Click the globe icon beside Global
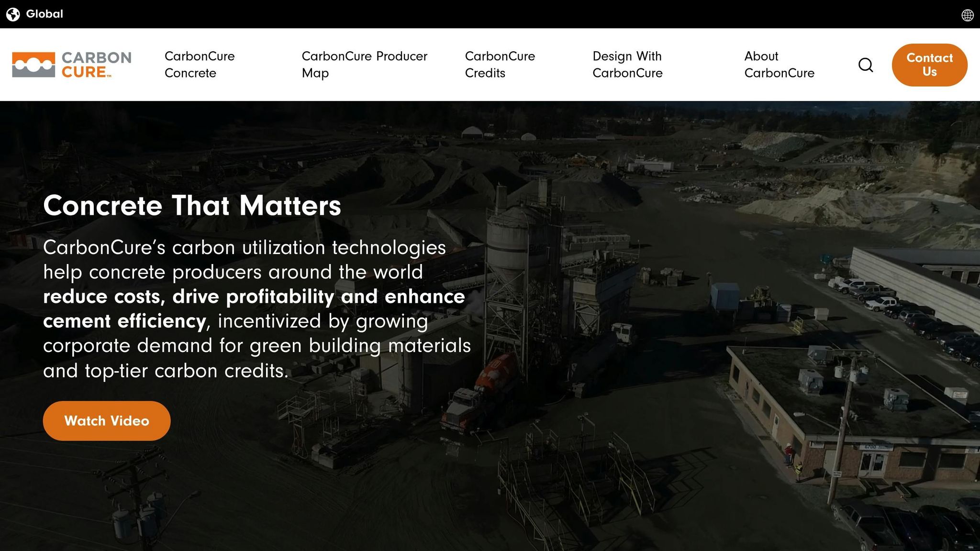Image resolution: width=980 pixels, height=551 pixels. click(x=13, y=14)
